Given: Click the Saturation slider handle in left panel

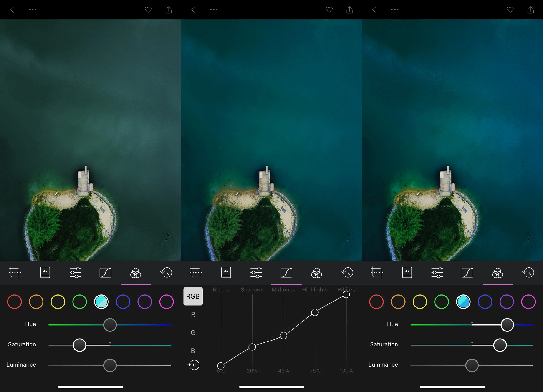Looking at the screenshot, I should 79,345.
